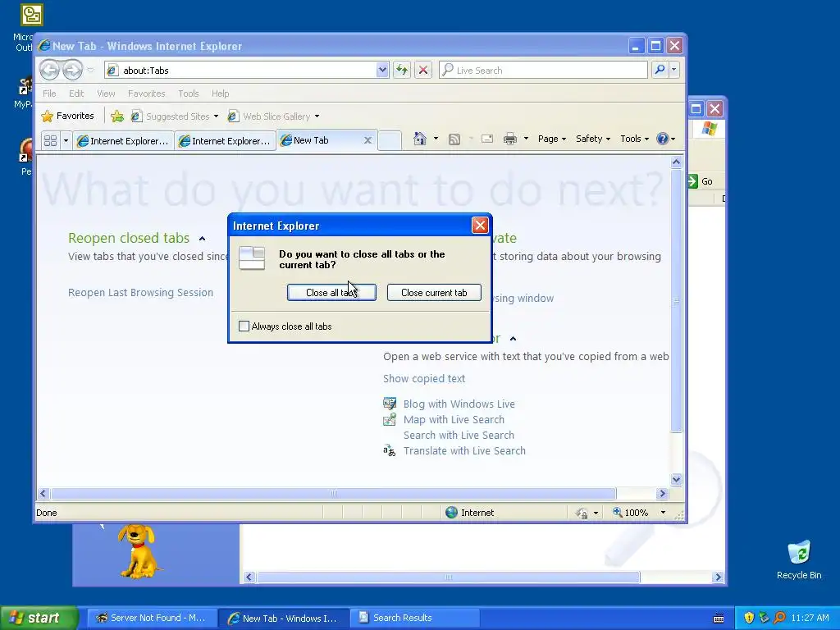Open the Help menu

click(x=220, y=94)
